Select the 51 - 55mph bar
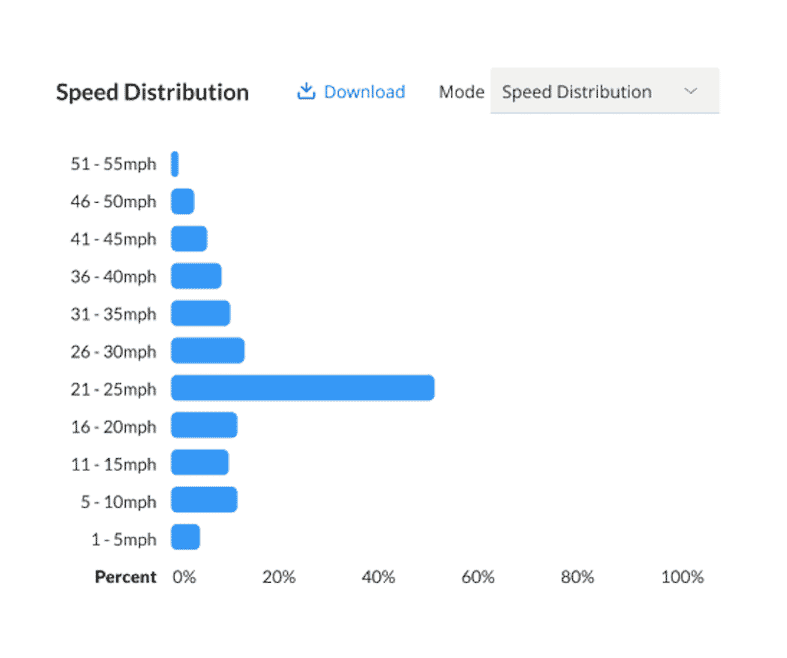Screen dimensions: 787x658 (x=175, y=164)
